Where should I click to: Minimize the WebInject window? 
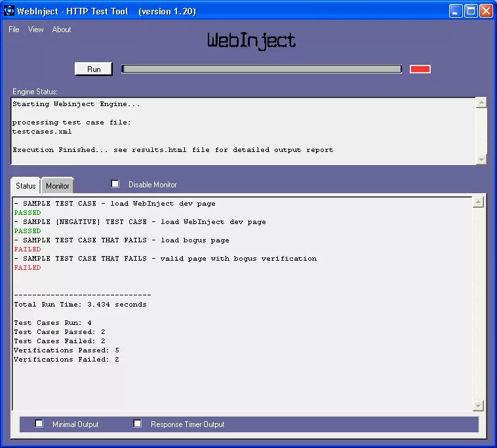click(456, 11)
